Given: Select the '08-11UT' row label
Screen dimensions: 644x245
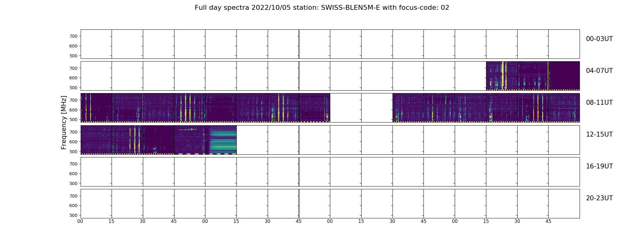Looking at the screenshot, I should coord(599,103).
